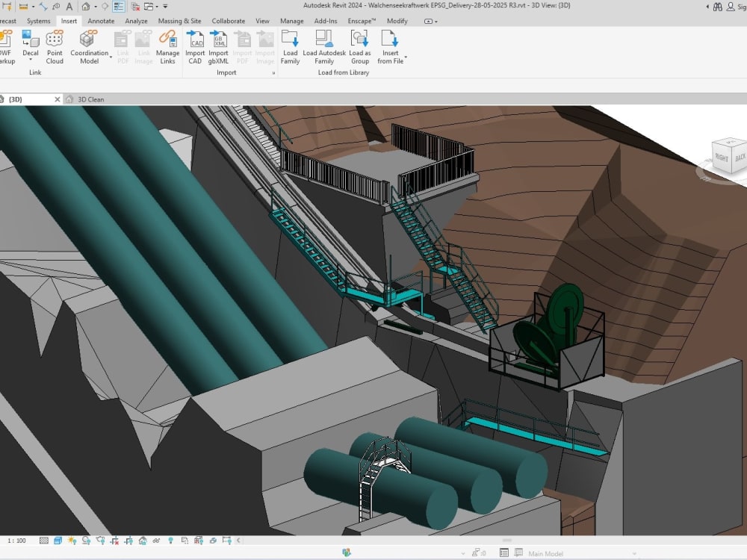Toggle Sun Path on/off
Viewport: 747px width, 560px height.
click(x=72, y=541)
